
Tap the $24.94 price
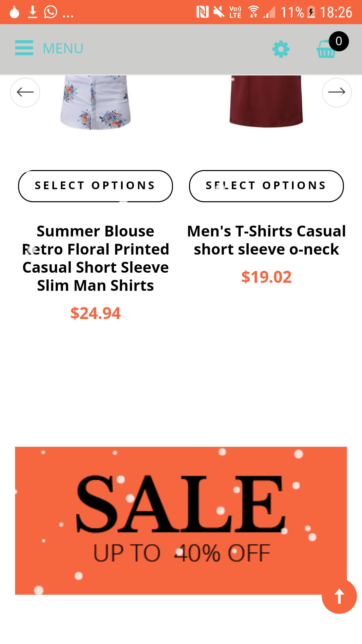click(x=96, y=313)
